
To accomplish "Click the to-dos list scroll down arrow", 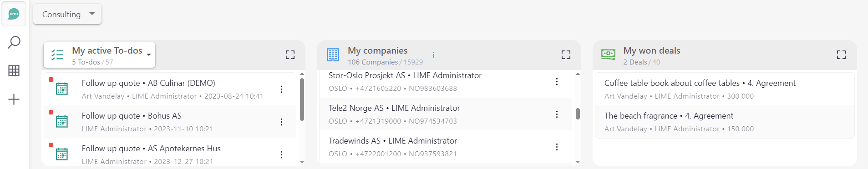I will (x=302, y=162).
